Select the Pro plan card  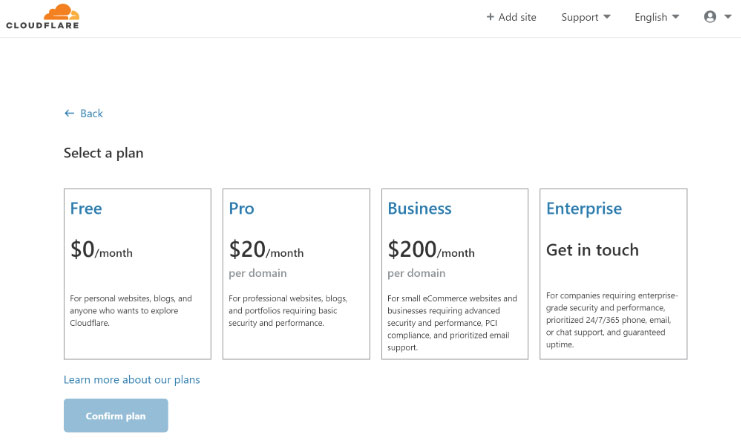point(296,274)
